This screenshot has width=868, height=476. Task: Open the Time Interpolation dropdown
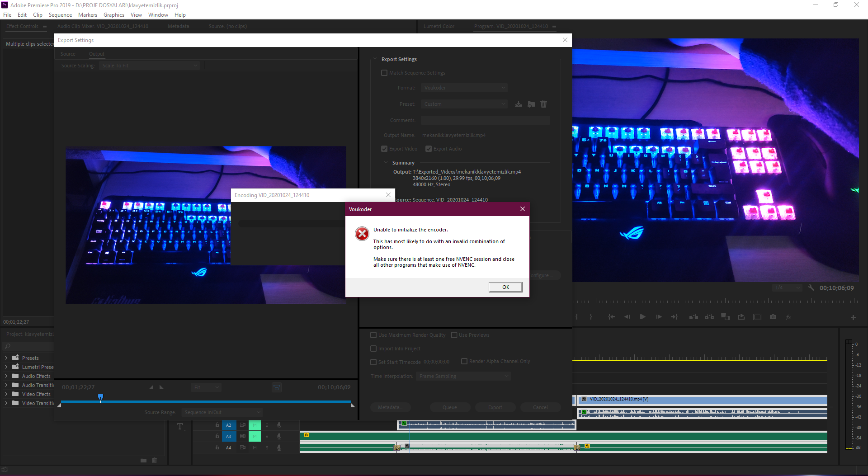coord(463,376)
